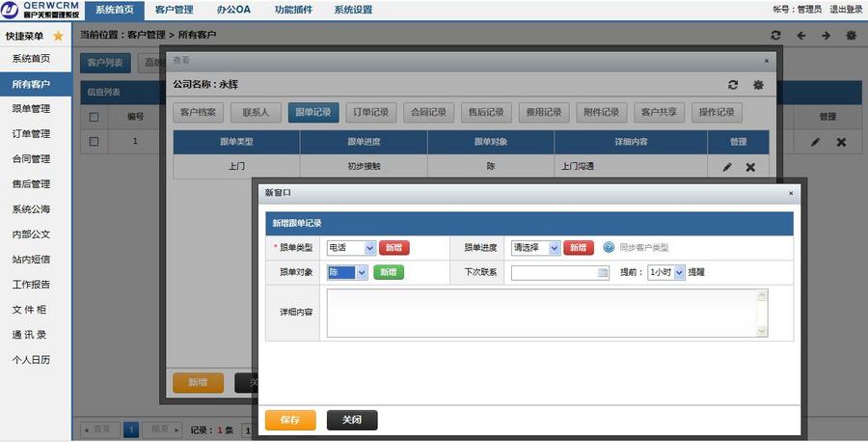Click green 新增 button next to 跟单对象

(389, 272)
